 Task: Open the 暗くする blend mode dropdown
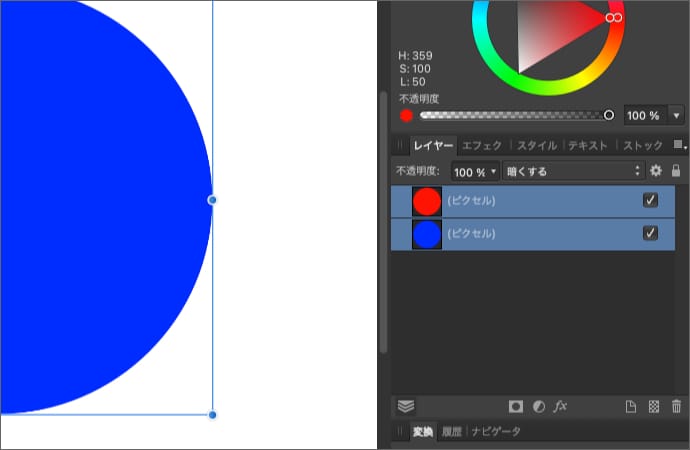(x=573, y=171)
